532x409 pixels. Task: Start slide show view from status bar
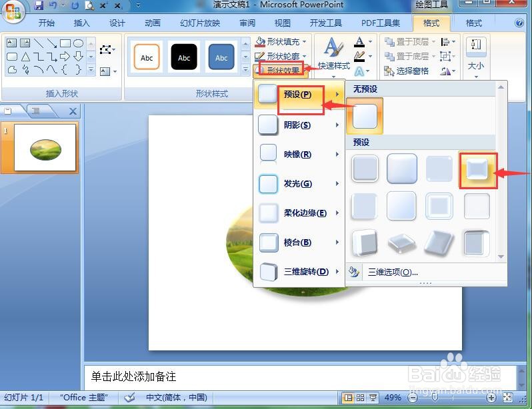click(373, 398)
